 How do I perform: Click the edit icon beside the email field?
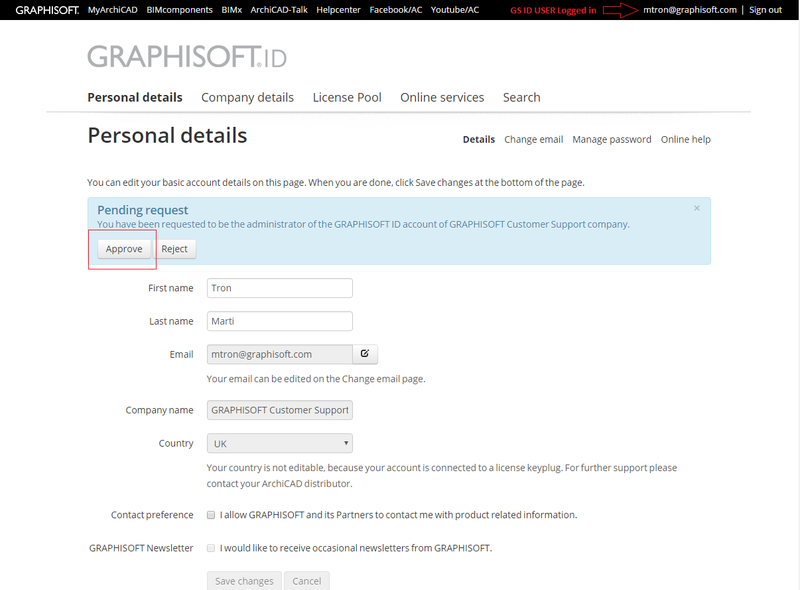(364, 354)
